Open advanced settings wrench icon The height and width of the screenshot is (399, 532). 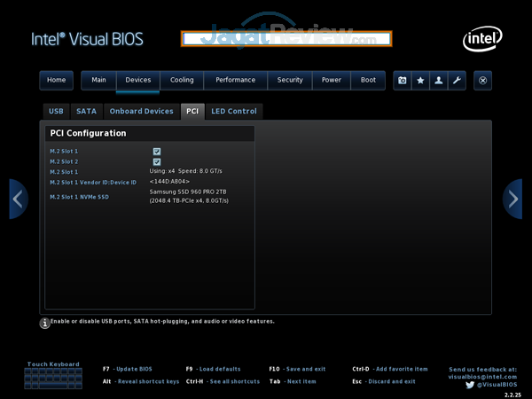(x=457, y=80)
